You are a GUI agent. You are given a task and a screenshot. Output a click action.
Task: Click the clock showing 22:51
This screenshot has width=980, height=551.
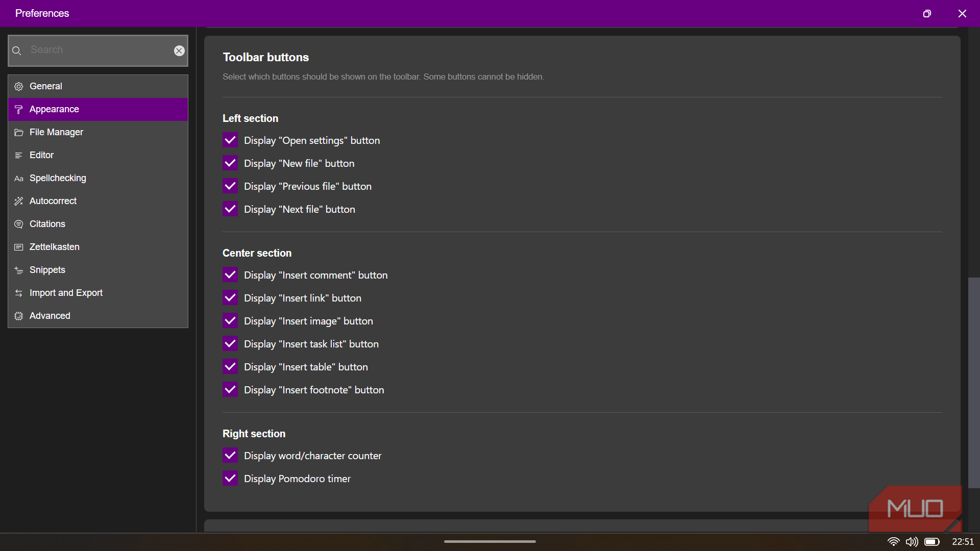click(x=963, y=542)
